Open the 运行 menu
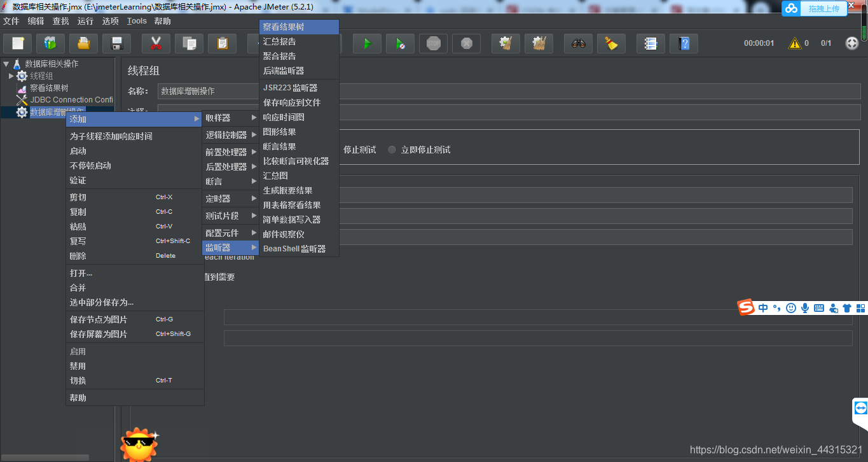This screenshot has height=462, width=868. (85, 21)
